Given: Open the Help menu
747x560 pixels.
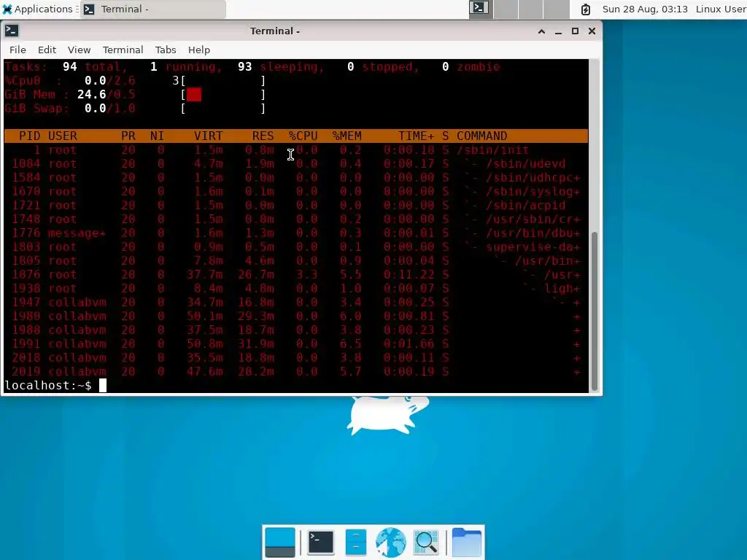Looking at the screenshot, I should [x=198, y=50].
